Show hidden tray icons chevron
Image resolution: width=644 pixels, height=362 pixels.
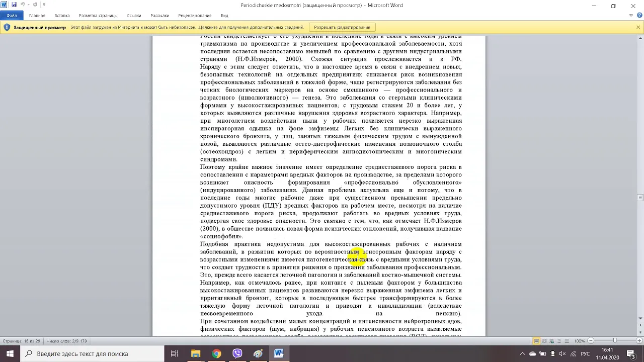point(522,354)
